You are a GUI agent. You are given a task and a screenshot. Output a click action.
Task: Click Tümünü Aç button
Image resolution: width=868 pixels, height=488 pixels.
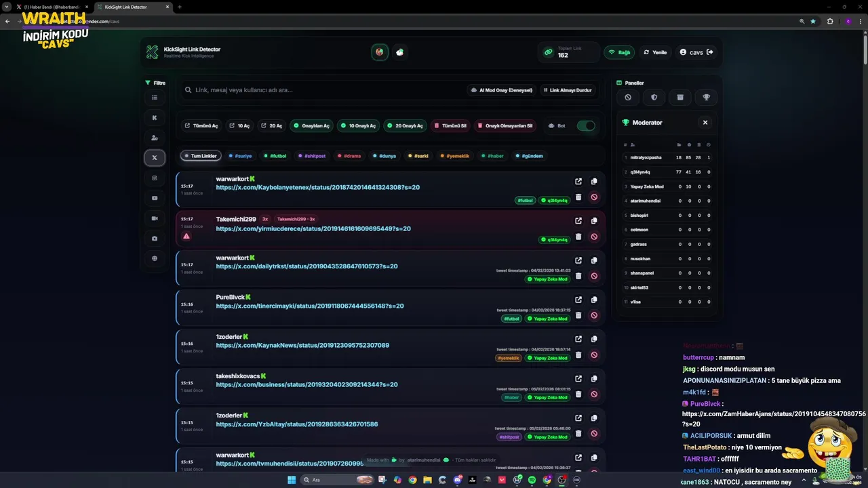click(x=201, y=125)
